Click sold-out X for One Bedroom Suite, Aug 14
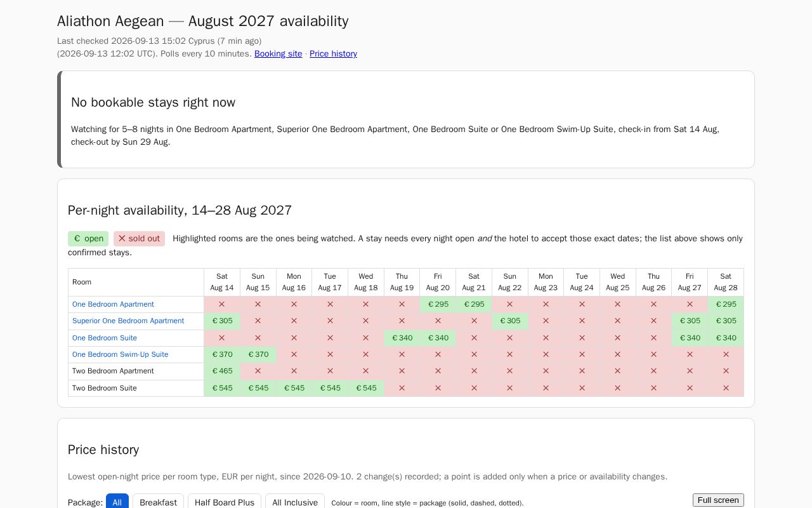 [222, 338]
